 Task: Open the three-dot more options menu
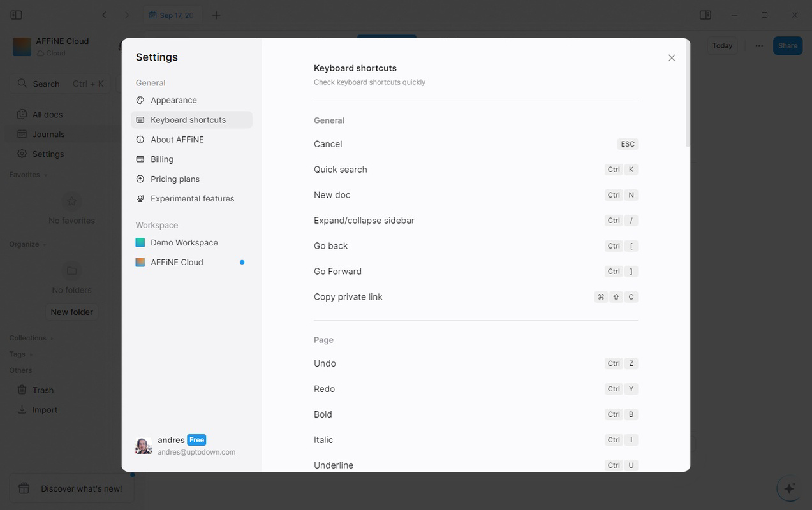pyautogui.click(x=759, y=46)
